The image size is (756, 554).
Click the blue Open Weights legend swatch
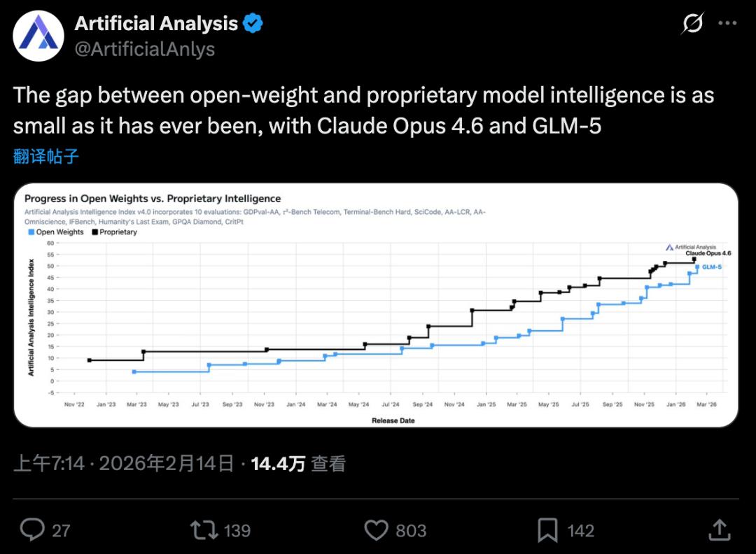tap(30, 232)
